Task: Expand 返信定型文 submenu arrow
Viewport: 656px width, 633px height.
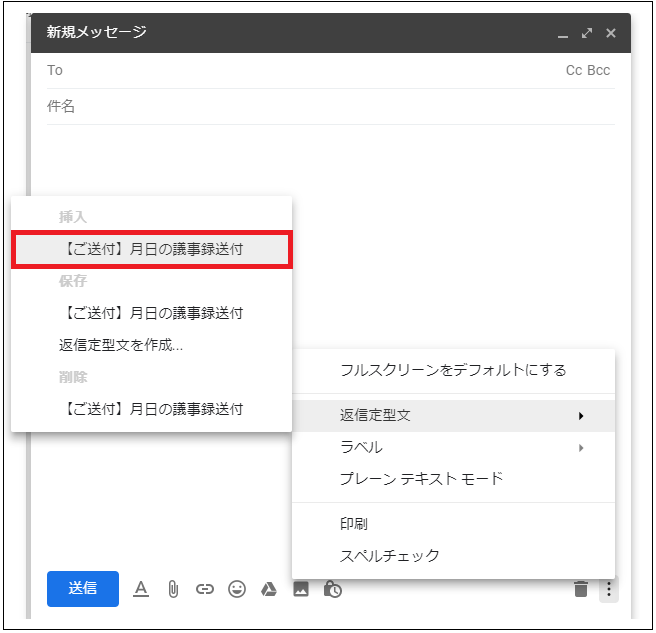Action: coord(581,416)
